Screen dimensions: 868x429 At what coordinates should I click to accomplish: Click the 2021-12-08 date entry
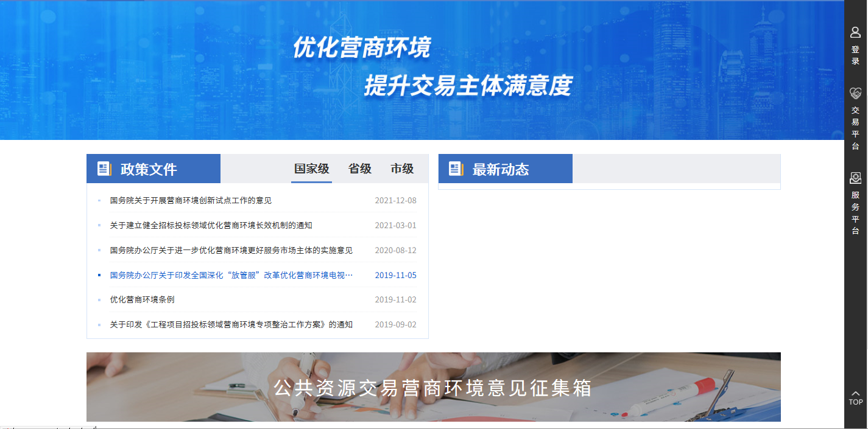click(395, 200)
